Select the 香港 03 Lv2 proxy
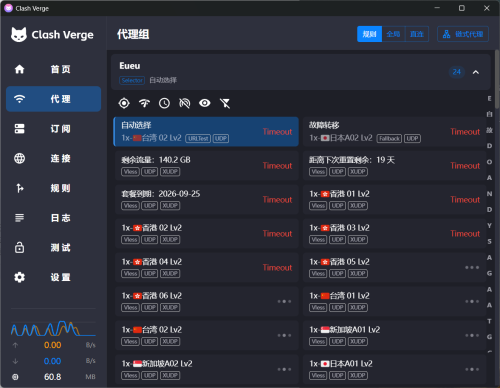The image size is (500, 388). [x=395, y=234]
